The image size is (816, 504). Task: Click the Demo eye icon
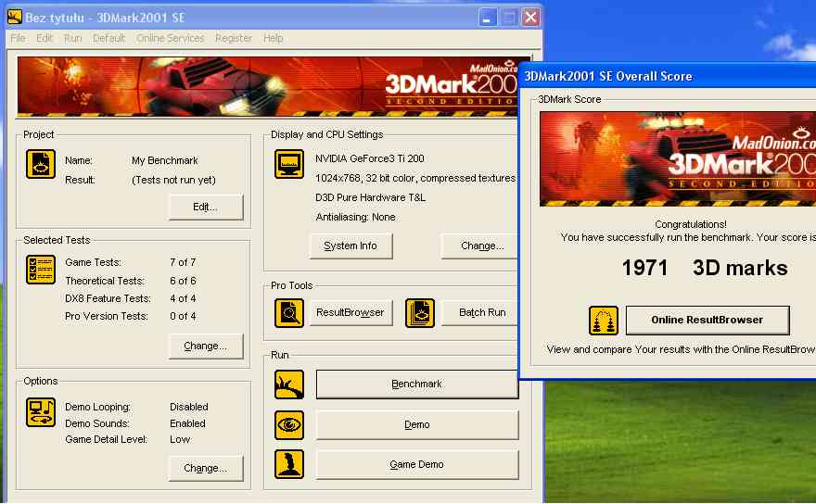point(288,425)
